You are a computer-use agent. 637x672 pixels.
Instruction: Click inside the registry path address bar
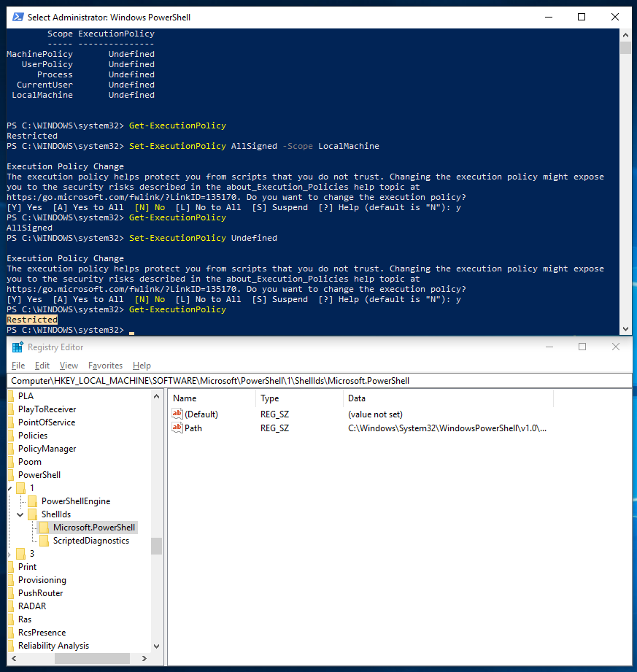(292, 380)
